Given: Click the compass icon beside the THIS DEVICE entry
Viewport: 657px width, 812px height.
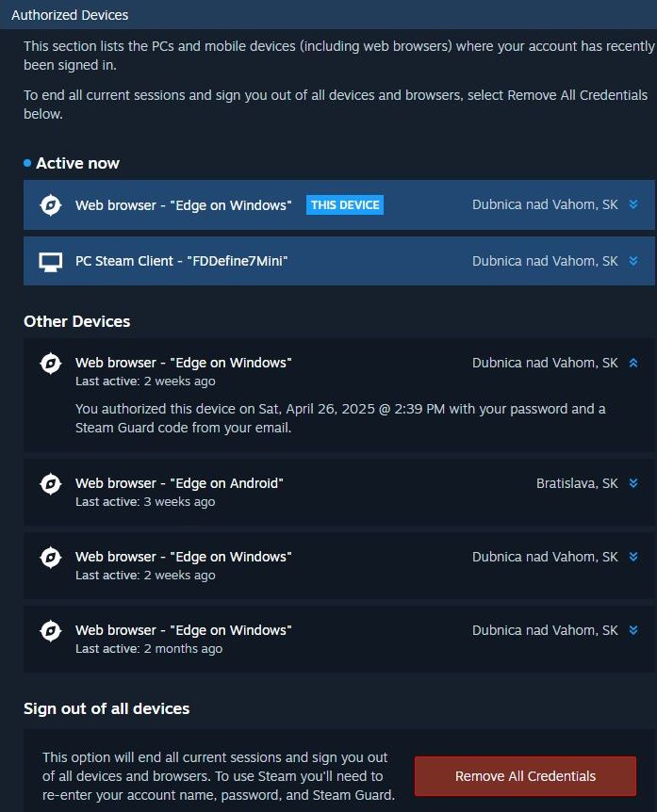Looking at the screenshot, I should [x=51, y=205].
